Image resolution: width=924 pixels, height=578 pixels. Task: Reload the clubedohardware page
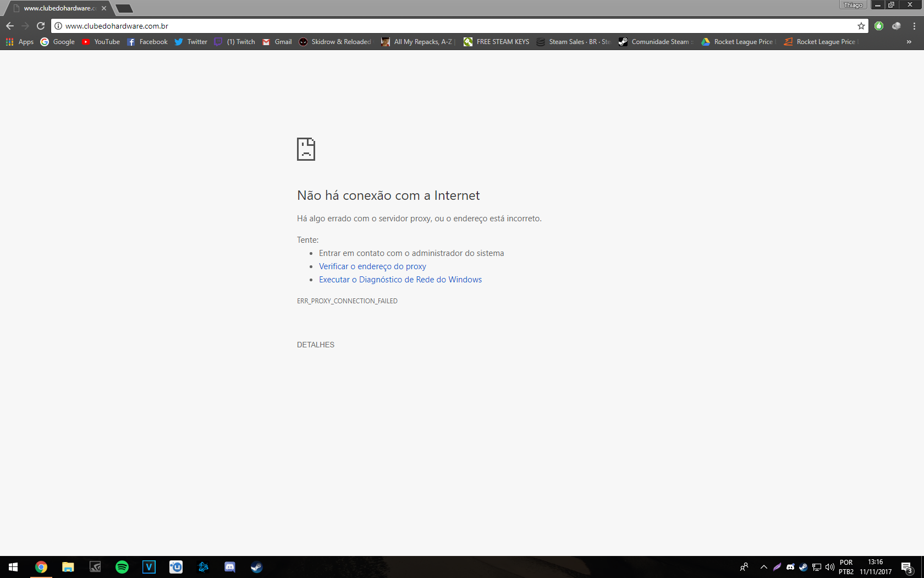pyautogui.click(x=41, y=26)
